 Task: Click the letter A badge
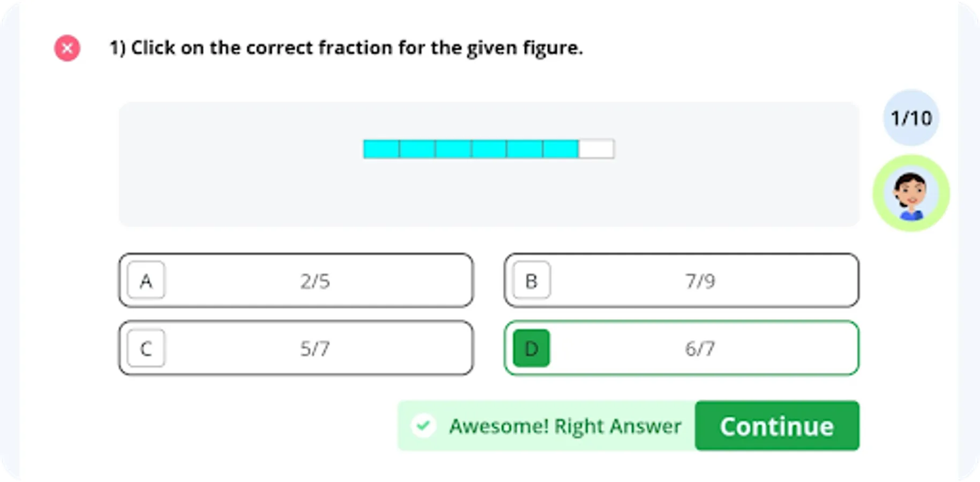[x=146, y=280]
